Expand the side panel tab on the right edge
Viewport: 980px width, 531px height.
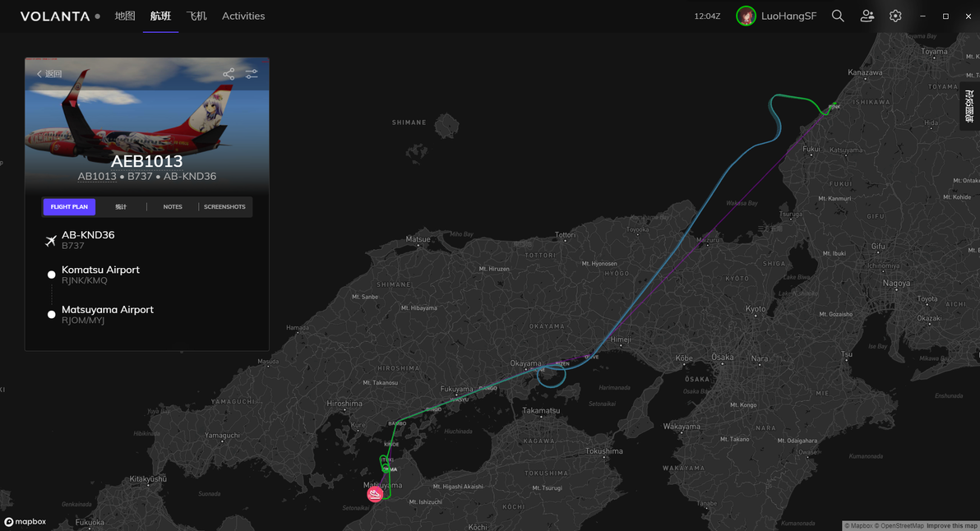[x=969, y=106]
